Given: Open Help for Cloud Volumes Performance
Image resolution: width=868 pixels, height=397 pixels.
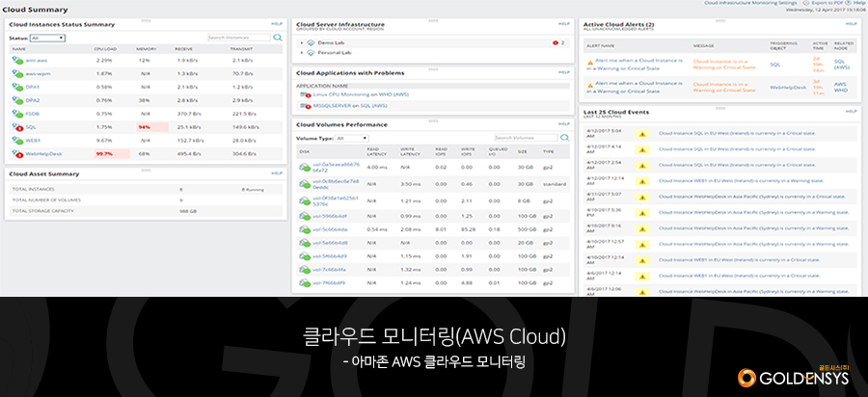Looking at the screenshot, I should point(563,124).
